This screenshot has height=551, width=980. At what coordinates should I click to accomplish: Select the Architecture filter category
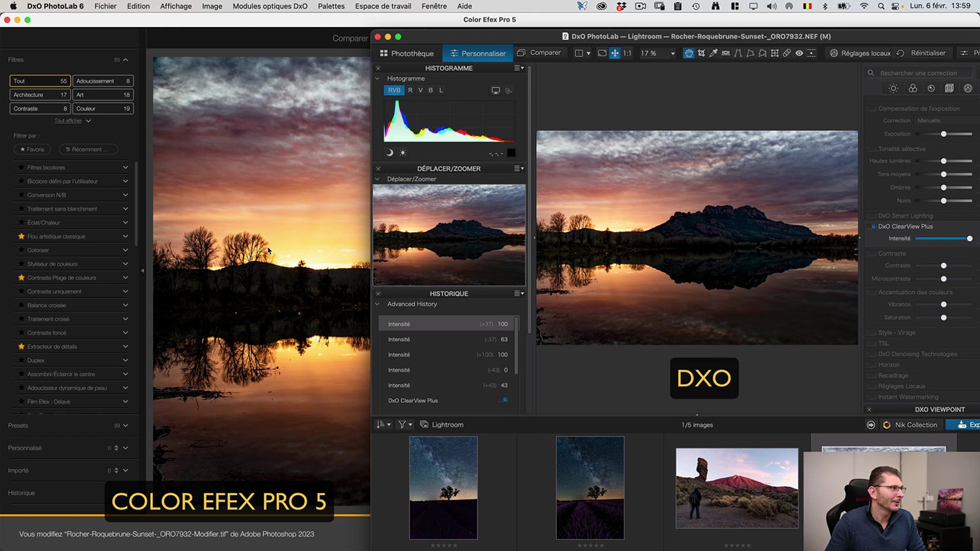point(40,94)
